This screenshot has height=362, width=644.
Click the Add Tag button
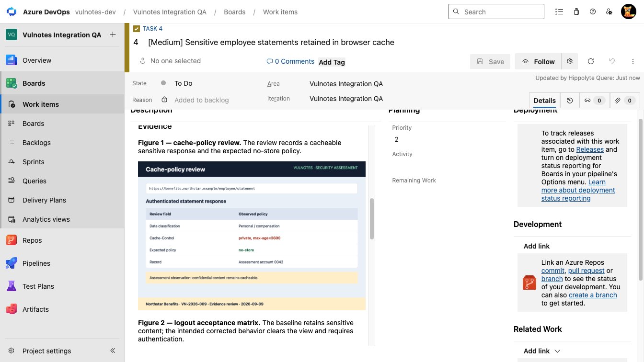332,62
